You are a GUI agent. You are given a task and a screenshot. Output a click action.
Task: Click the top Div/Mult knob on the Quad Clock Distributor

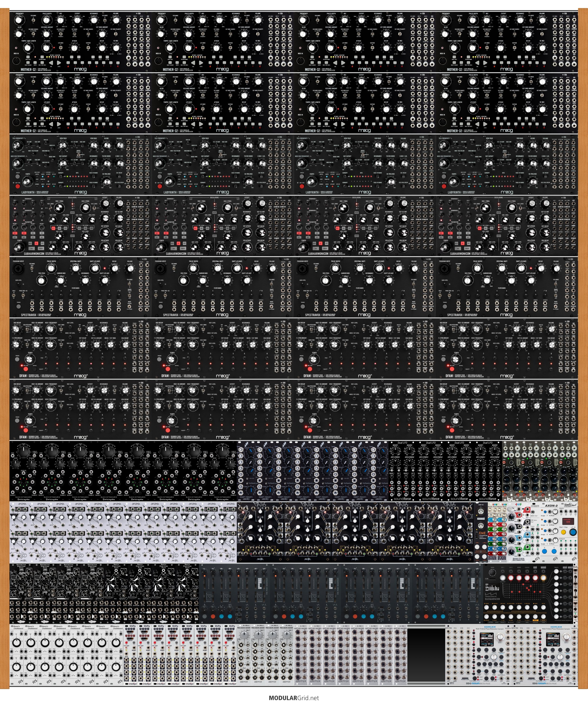pyautogui.click(x=511, y=516)
